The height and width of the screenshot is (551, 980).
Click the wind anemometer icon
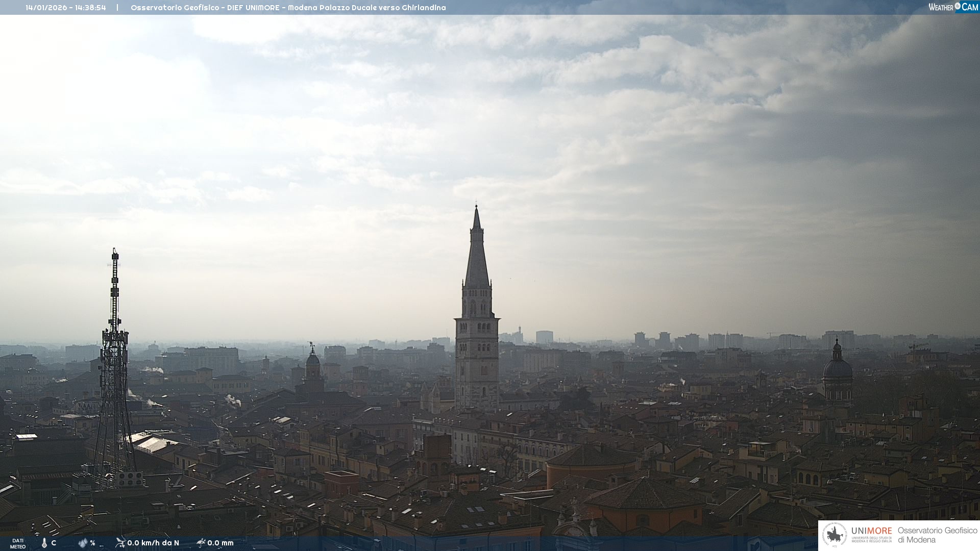(x=120, y=543)
